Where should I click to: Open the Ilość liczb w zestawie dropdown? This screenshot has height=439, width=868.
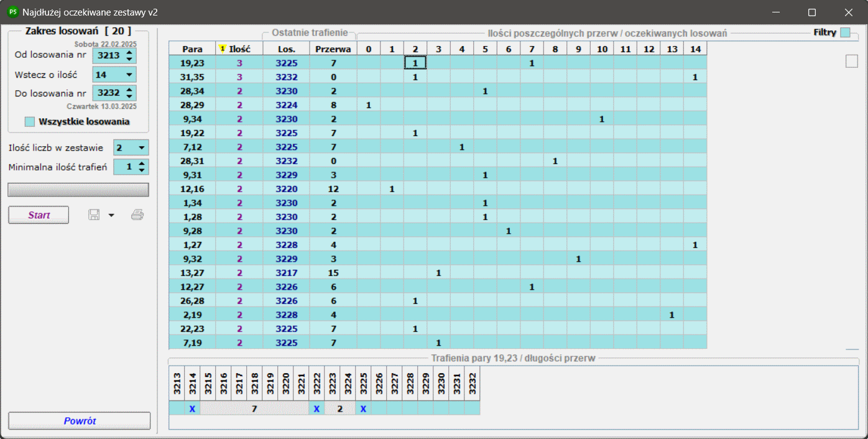coord(142,148)
